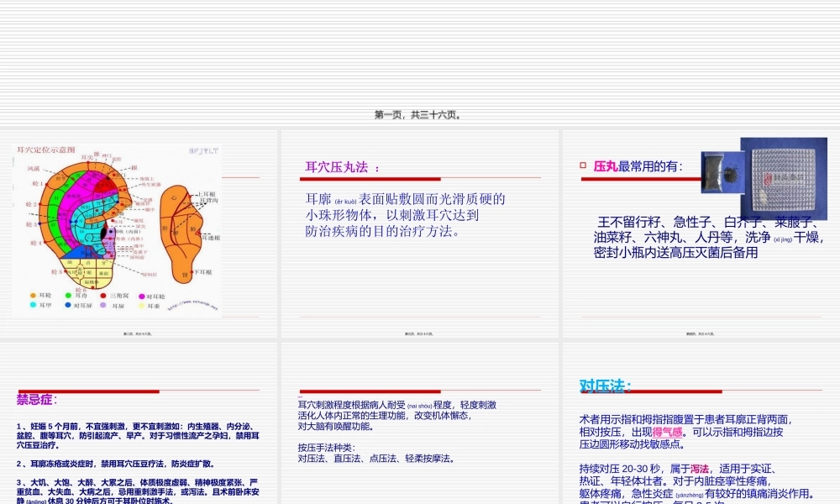Click the green 耳舟 legend marker

67,295
